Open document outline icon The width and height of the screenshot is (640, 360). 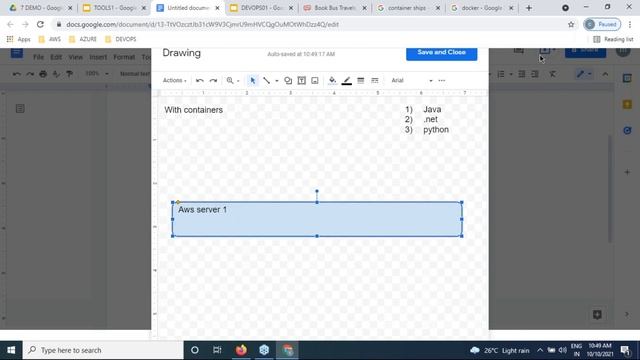pos(20,109)
